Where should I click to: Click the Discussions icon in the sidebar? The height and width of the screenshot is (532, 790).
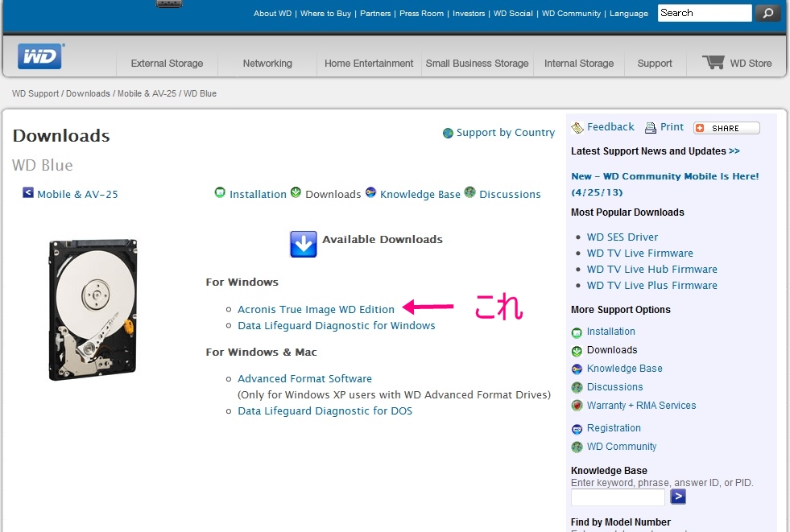[x=577, y=388]
